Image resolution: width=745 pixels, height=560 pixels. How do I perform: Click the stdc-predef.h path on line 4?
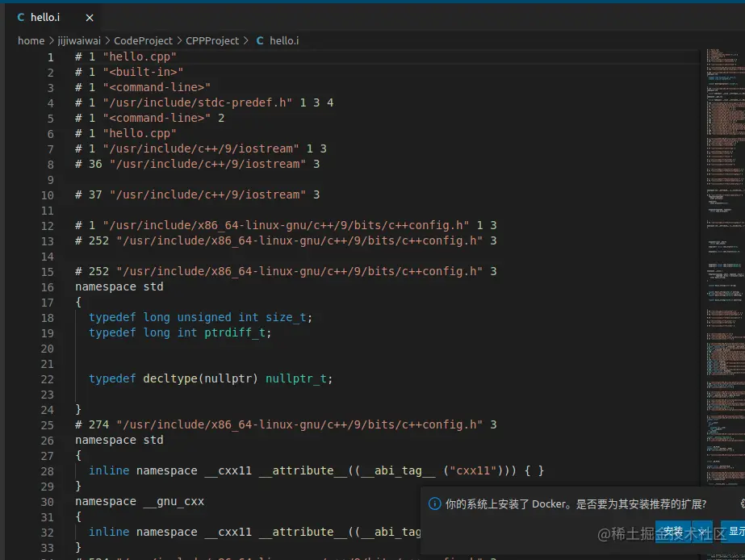[x=198, y=102]
